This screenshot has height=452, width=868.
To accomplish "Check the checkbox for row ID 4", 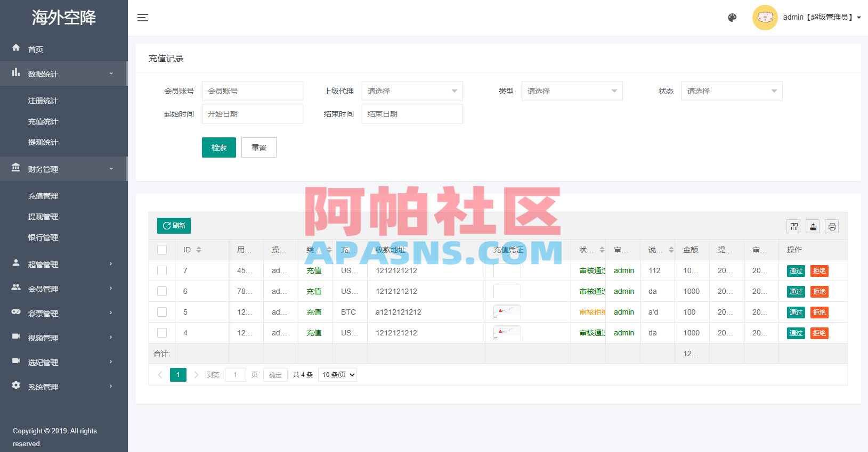I will click(x=162, y=333).
